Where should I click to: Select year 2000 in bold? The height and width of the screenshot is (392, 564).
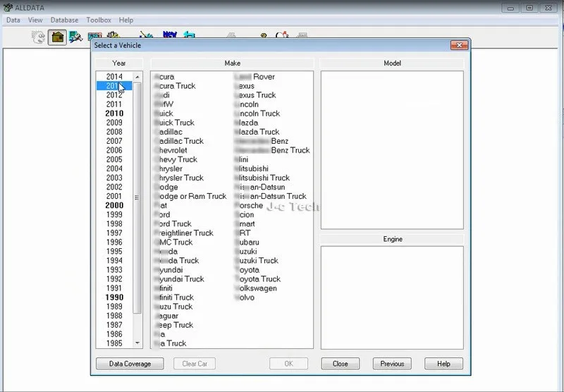click(114, 205)
